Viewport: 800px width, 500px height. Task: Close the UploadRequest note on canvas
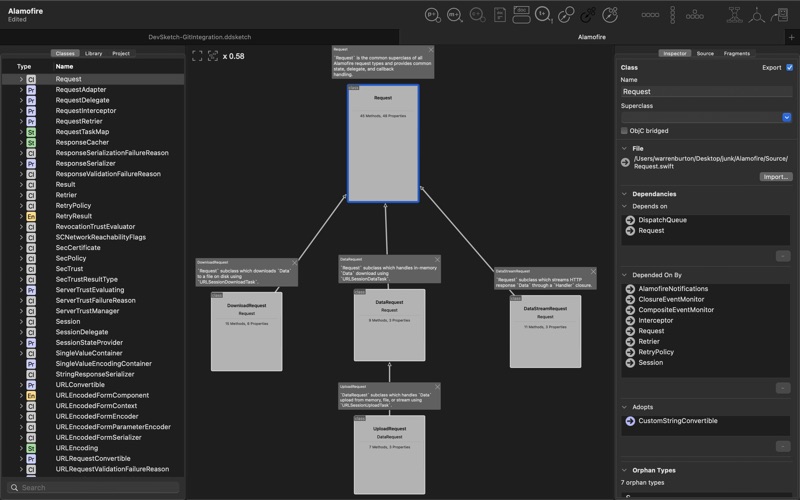pyautogui.click(x=437, y=387)
